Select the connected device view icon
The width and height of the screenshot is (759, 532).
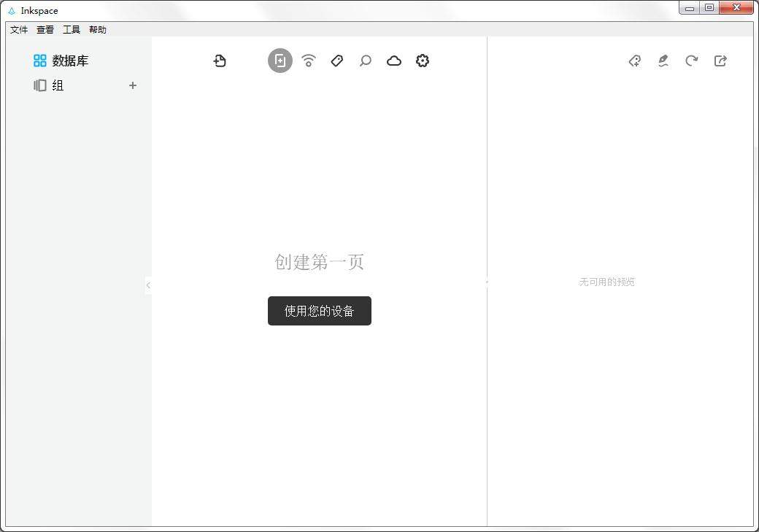(x=280, y=61)
